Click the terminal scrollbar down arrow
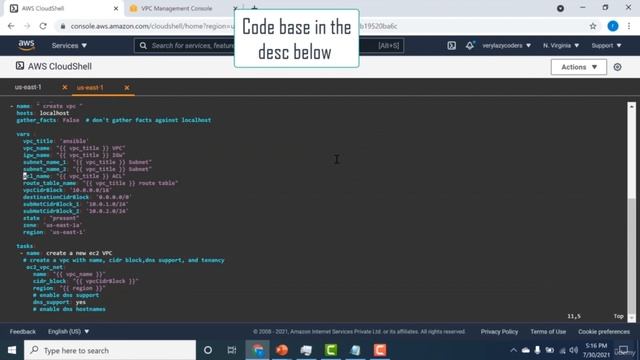This screenshot has width=640, height=360. point(631,318)
